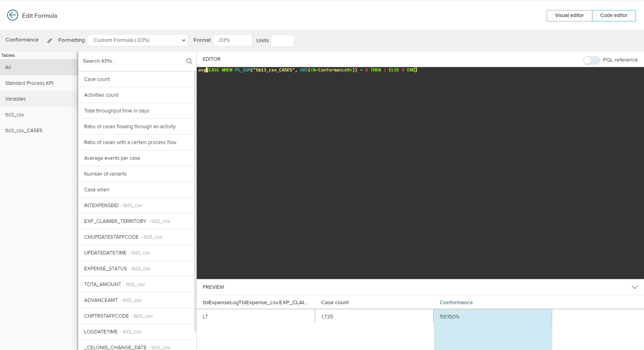Insert the Case when template
The height and width of the screenshot is (350, 644).
[x=136, y=190]
